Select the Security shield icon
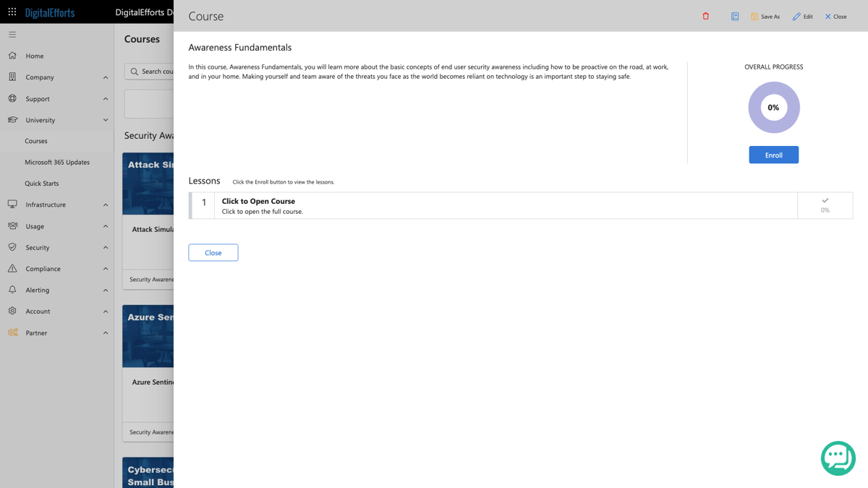The image size is (868, 488). pos(12,247)
